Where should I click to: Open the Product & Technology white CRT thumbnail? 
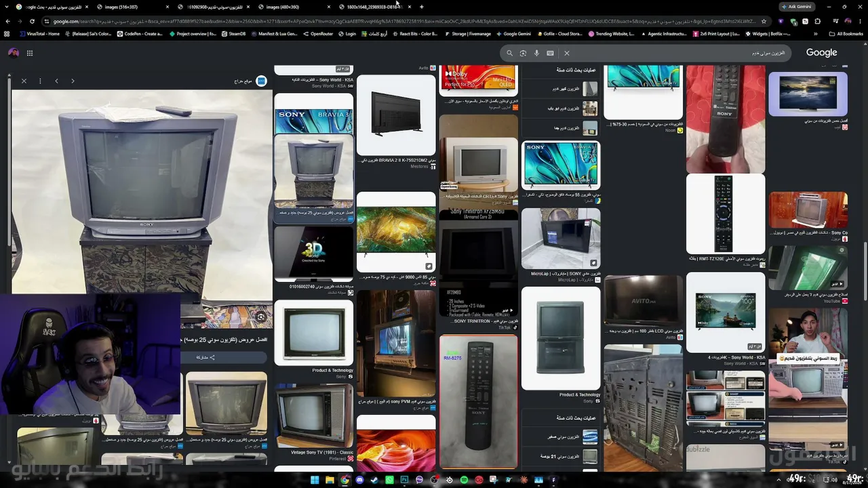point(313,332)
